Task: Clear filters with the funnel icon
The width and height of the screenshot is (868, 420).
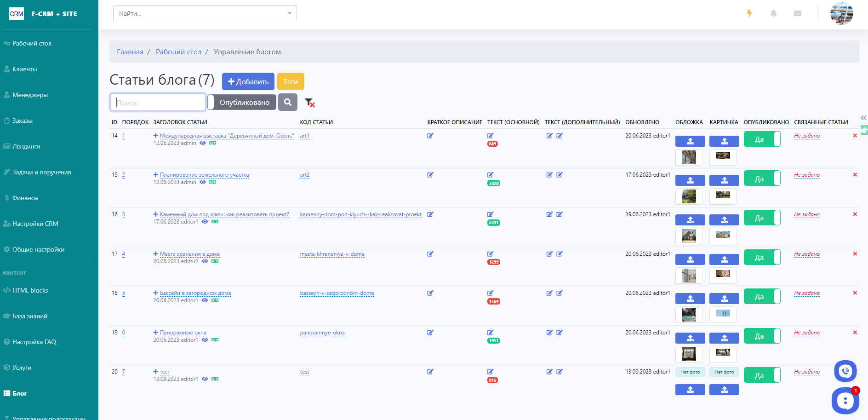Action: click(x=309, y=103)
